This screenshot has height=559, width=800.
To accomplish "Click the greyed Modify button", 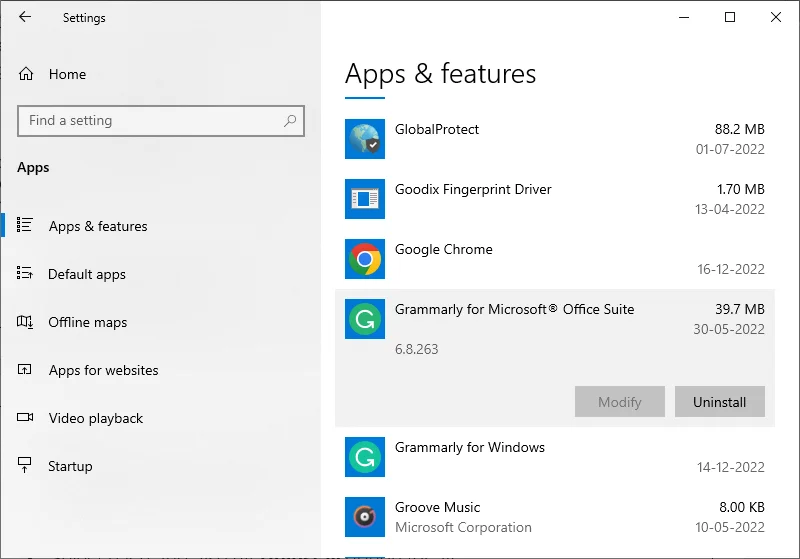I will [619, 402].
